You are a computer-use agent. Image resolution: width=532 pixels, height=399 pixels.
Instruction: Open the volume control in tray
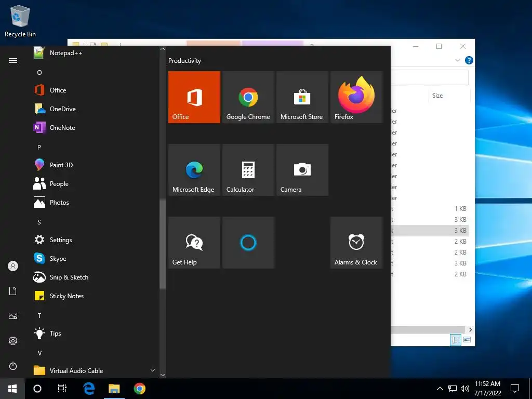coord(465,389)
